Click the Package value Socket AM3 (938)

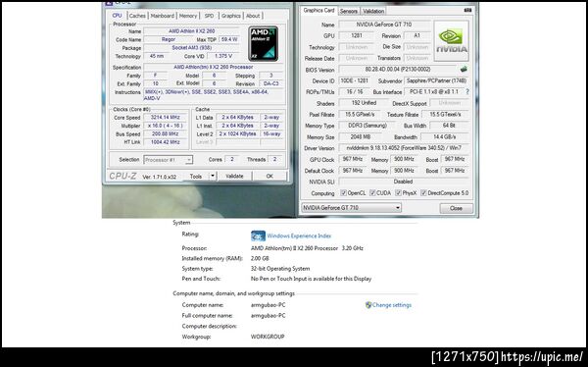coord(191,48)
